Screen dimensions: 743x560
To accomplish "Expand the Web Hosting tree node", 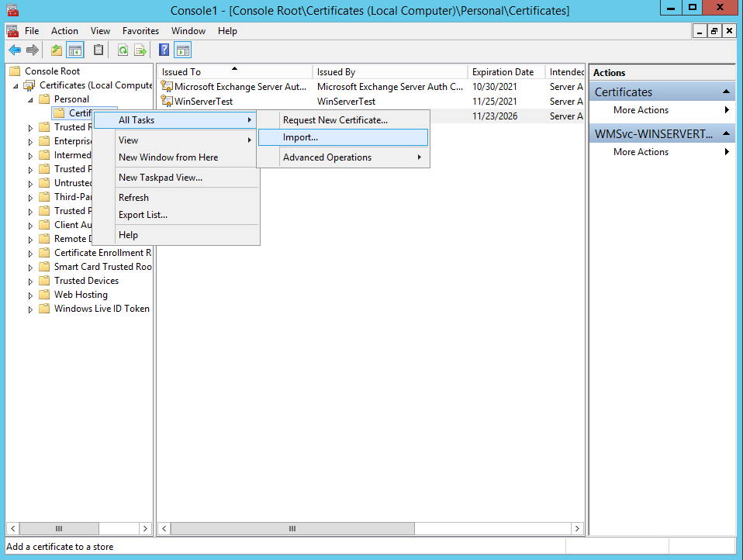I will [31, 295].
